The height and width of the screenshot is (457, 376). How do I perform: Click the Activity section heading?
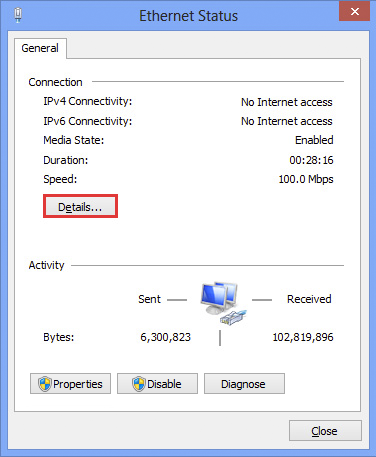46,265
